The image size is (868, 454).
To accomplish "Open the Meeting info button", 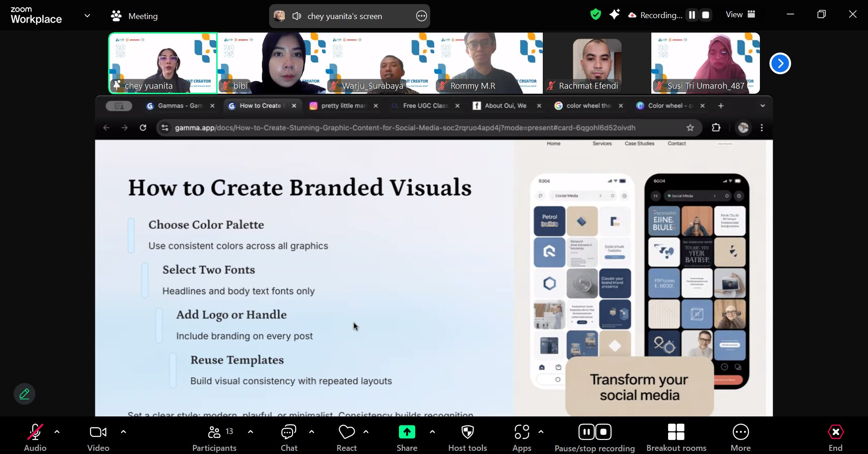I will tap(134, 16).
